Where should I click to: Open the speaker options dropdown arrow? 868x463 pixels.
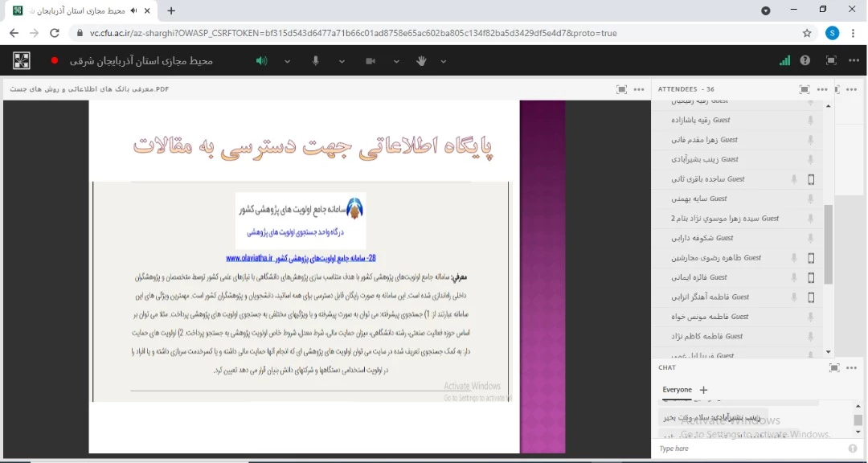click(287, 61)
